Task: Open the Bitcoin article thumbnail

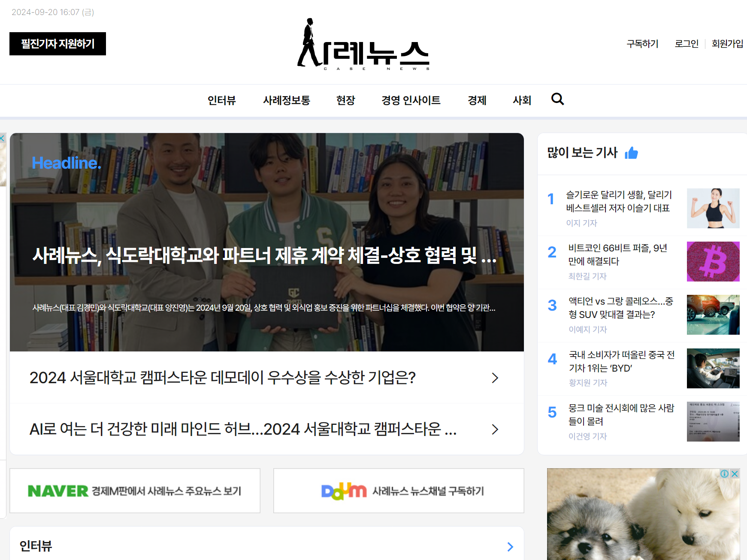Action: click(x=713, y=261)
